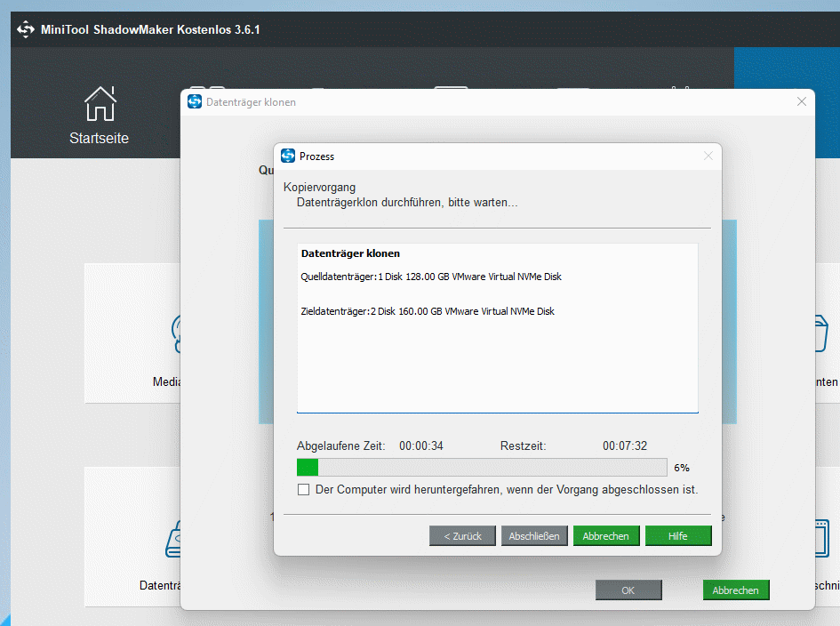The image size is (840, 626).
Task: Click the 6% progress label
Action: pyautogui.click(x=682, y=468)
